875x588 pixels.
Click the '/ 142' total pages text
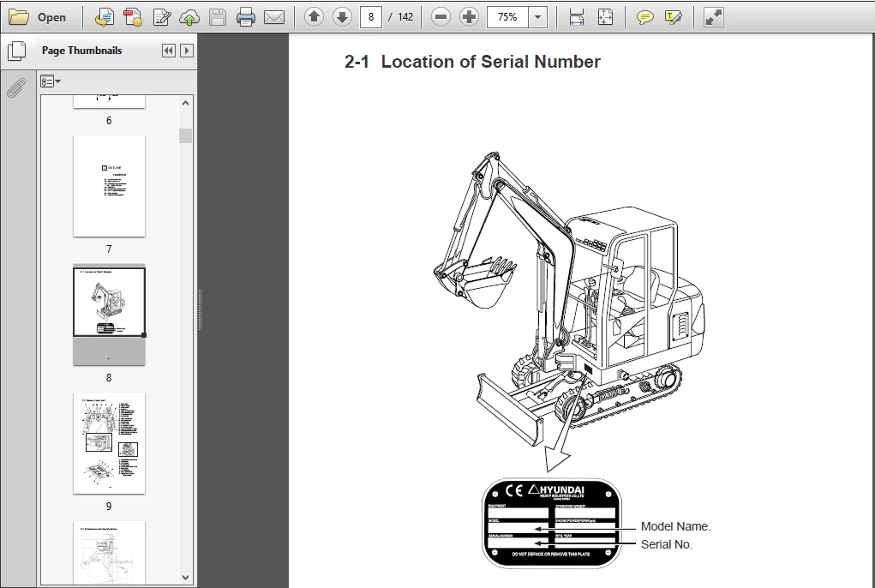coord(401,17)
